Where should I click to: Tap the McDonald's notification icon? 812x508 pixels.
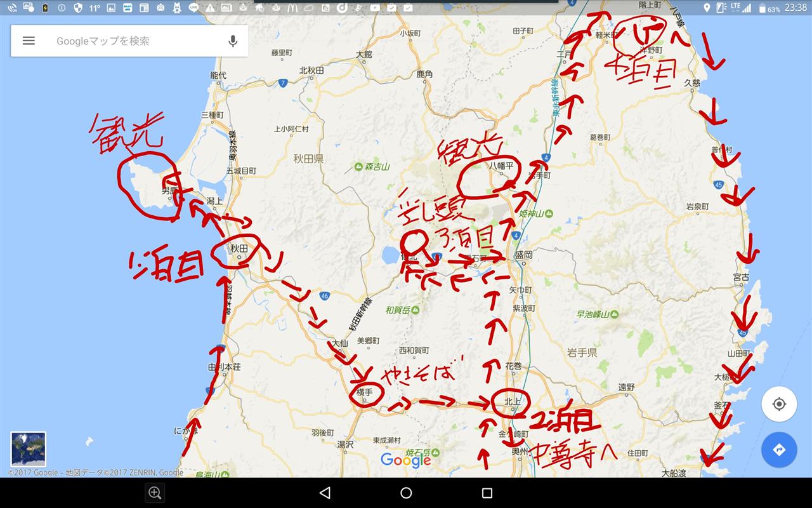[292, 8]
